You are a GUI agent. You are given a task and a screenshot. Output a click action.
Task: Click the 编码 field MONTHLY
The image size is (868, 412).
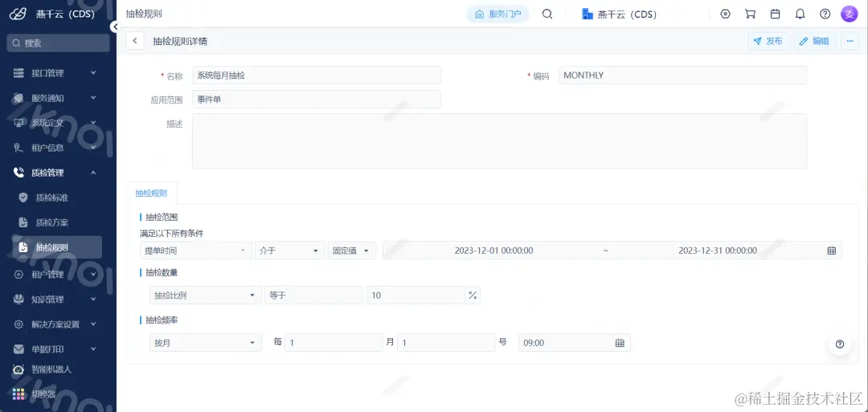tap(682, 75)
